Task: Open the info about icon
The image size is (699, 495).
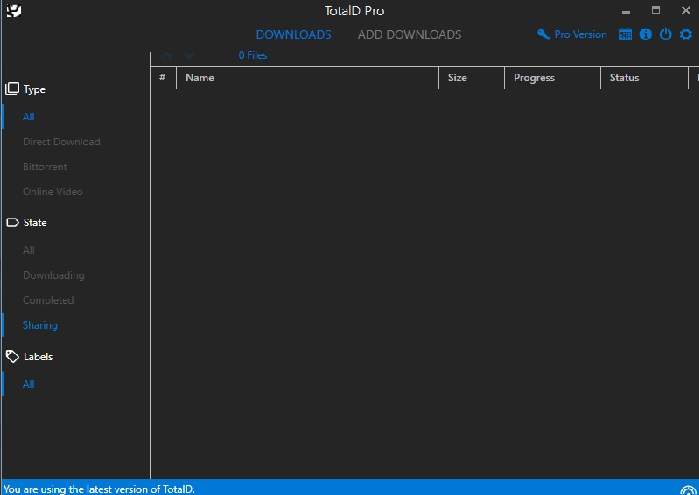Action: [646, 34]
